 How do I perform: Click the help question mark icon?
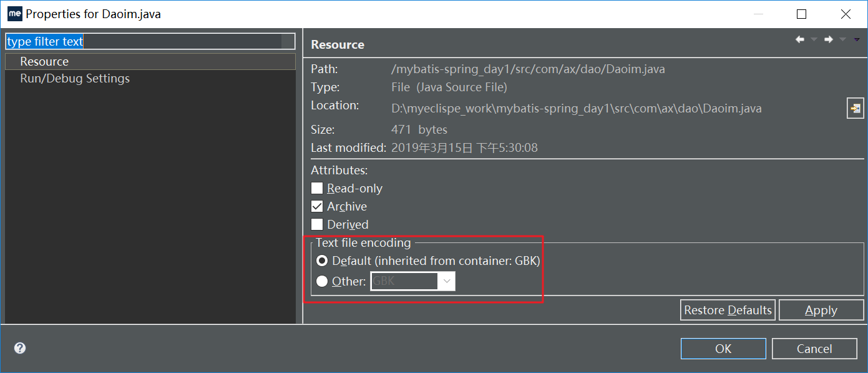coord(20,348)
